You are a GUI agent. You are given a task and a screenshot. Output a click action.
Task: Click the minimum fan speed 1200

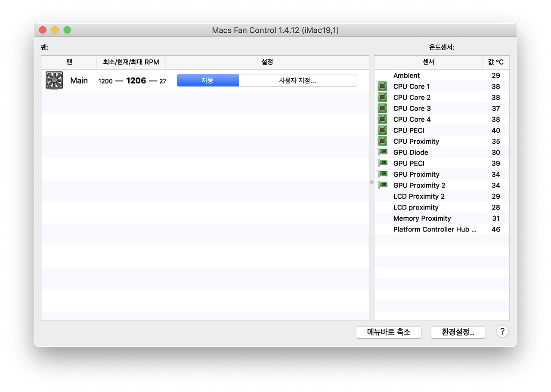pos(105,81)
